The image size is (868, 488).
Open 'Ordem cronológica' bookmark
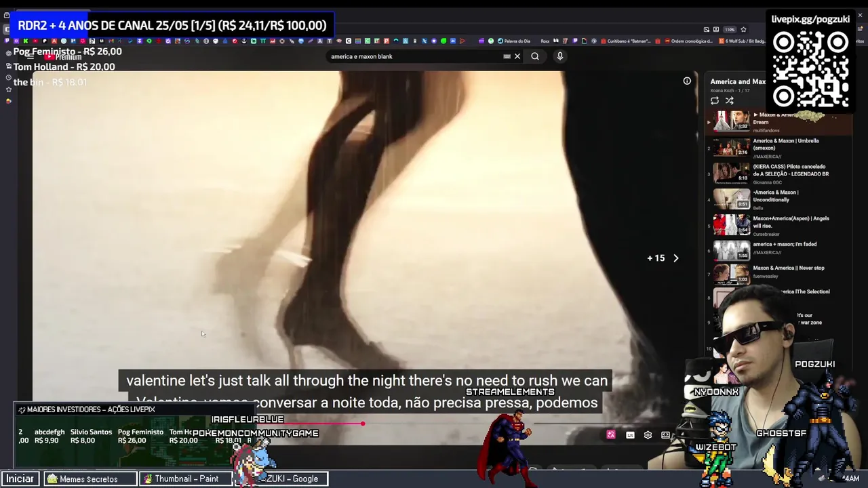tap(688, 41)
